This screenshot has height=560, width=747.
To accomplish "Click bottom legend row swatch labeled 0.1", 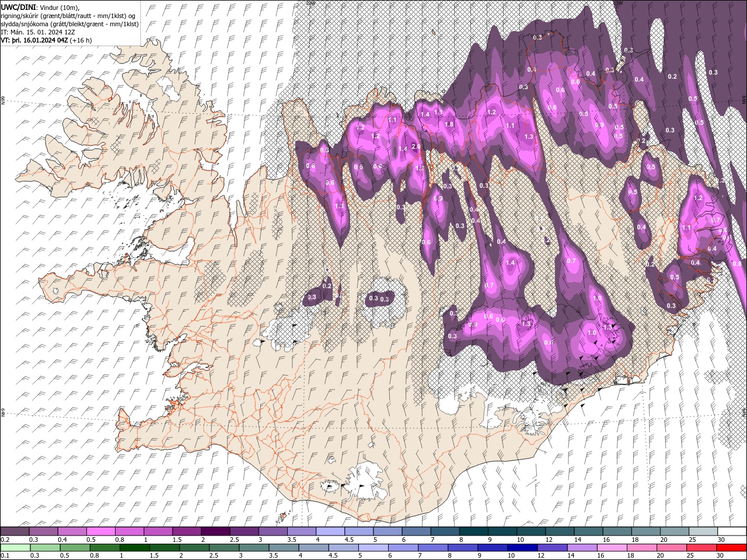I will tap(15, 548).
